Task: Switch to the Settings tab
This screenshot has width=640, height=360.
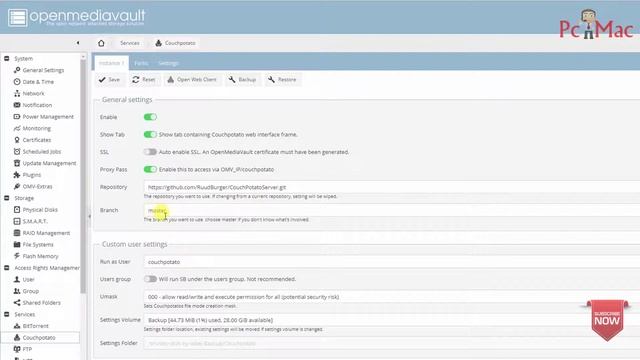Action: 168,63
